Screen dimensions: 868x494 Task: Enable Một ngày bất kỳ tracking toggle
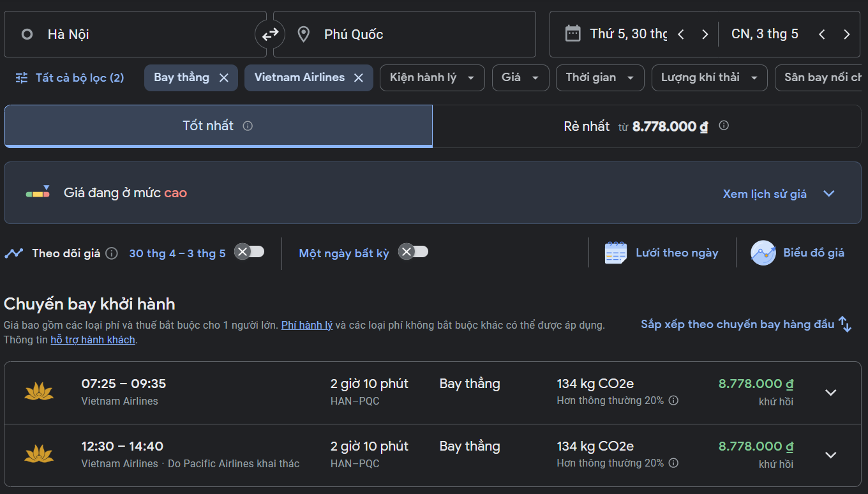(414, 251)
